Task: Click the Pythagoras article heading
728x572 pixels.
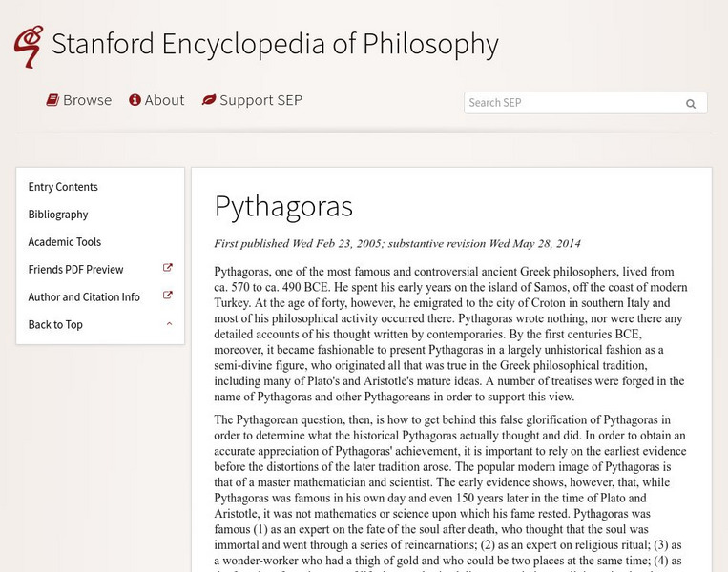Action: click(283, 205)
